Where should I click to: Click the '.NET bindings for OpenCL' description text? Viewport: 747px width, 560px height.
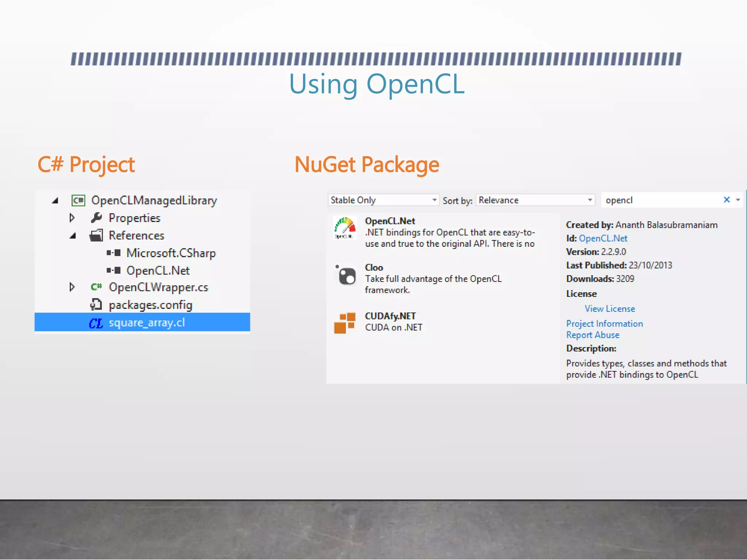(450, 238)
